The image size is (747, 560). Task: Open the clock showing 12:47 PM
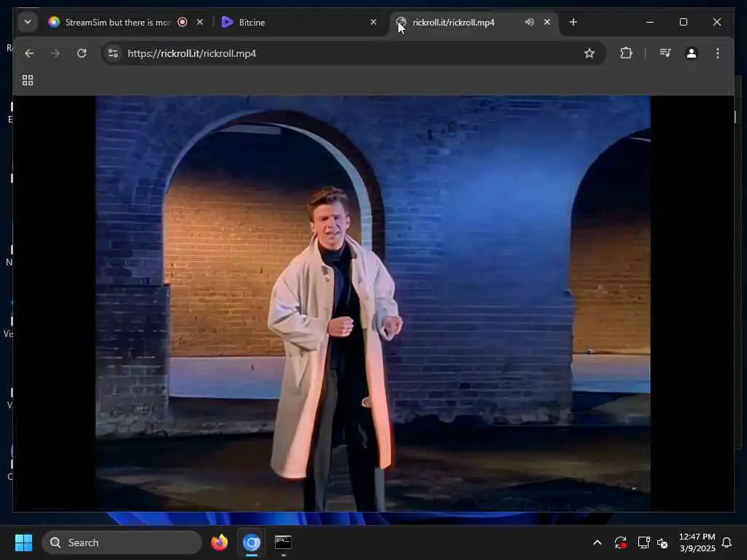point(697,542)
